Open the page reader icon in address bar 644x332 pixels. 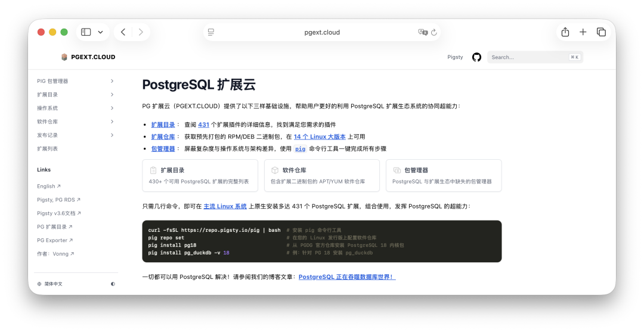(211, 32)
